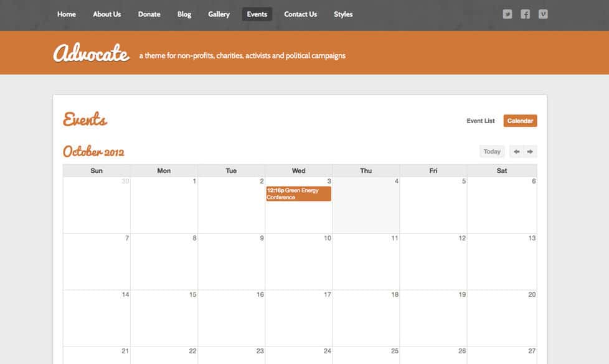Screen dimensions: 609x364
Task: Open the Green Energy Conference event
Action: [x=298, y=194]
